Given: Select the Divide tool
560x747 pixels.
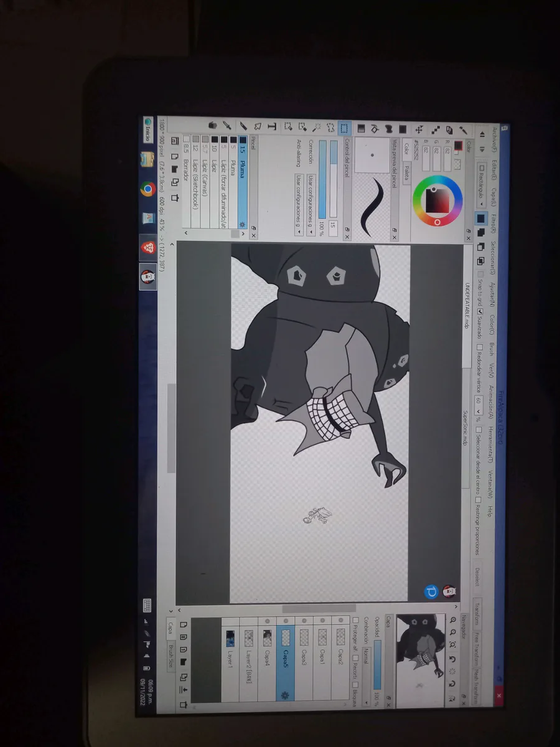Looking at the screenshot, I should (x=243, y=126).
